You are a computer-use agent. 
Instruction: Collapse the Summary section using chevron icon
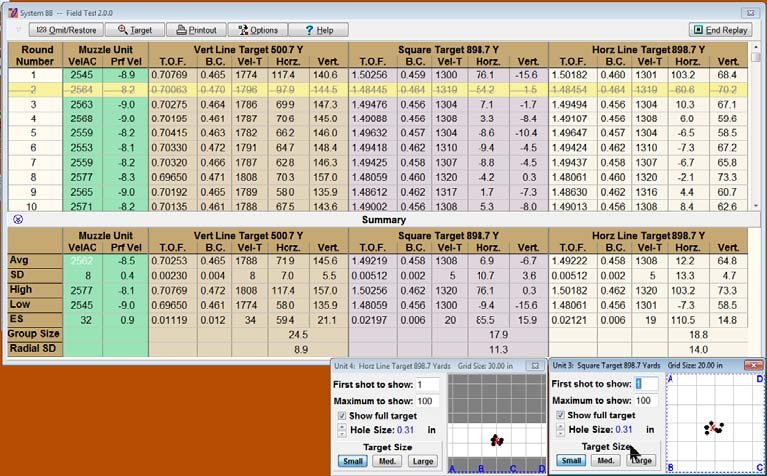coord(17,219)
